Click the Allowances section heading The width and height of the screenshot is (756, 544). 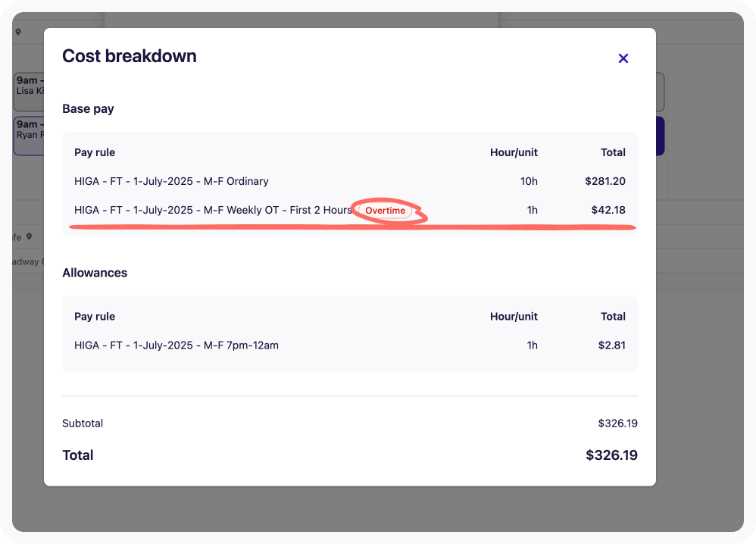coord(95,273)
